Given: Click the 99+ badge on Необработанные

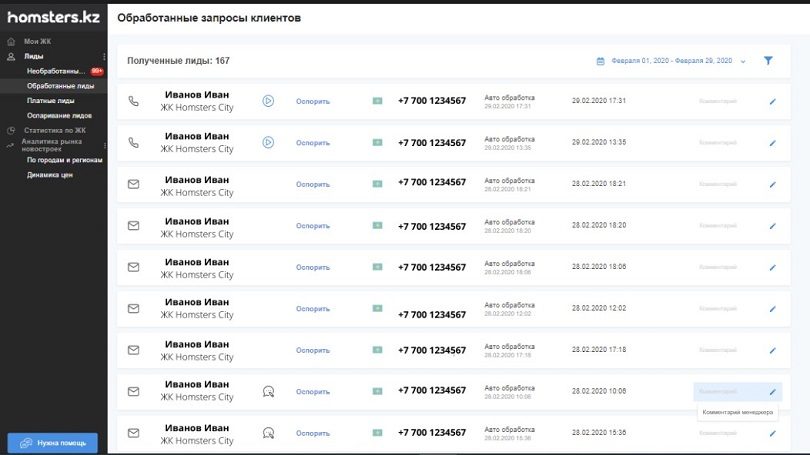Looking at the screenshot, I should tap(97, 71).
